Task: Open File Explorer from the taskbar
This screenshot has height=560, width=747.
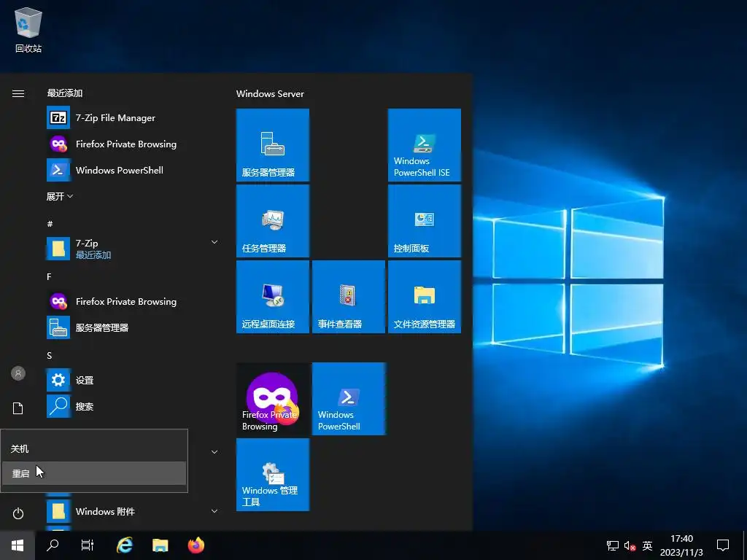Action: [160, 545]
